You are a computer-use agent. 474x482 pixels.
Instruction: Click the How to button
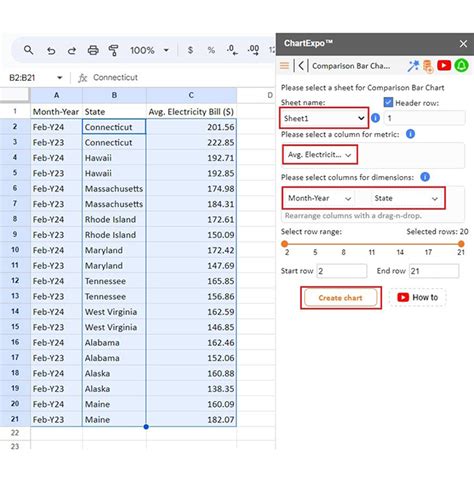click(417, 297)
